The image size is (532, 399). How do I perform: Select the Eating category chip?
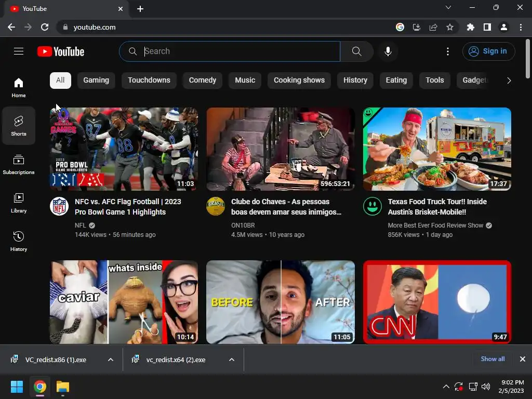[x=396, y=80]
